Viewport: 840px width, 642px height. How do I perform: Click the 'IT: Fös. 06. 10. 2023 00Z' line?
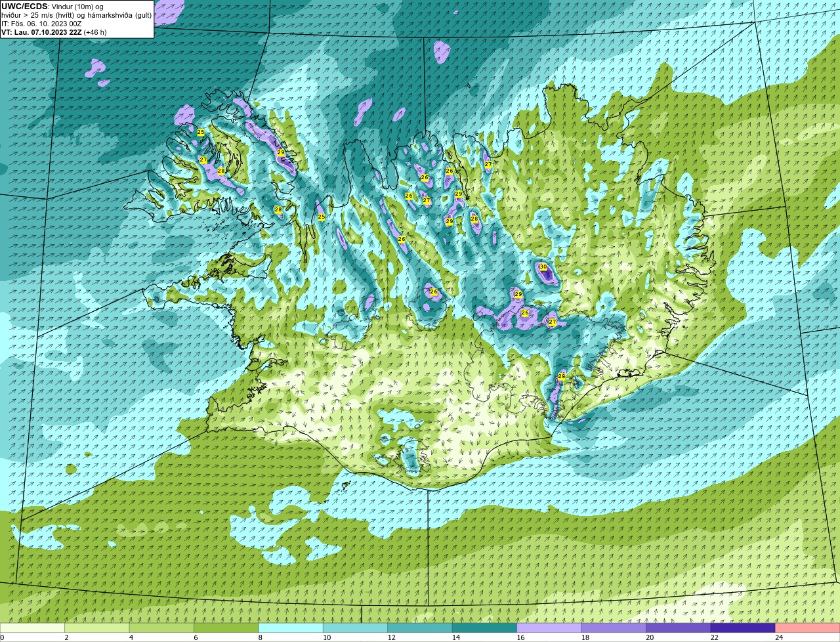41,24
